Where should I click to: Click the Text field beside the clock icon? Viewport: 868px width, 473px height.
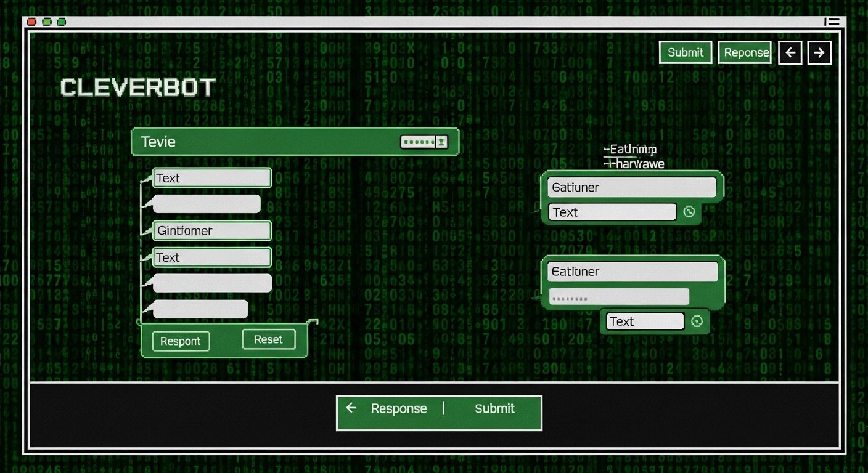click(612, 212)
